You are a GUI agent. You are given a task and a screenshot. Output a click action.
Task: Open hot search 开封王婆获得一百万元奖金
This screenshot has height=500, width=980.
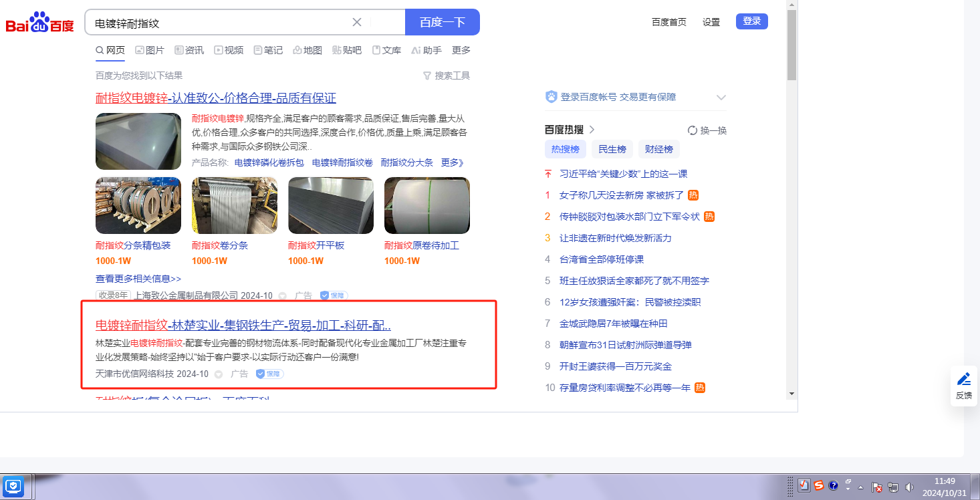point(616,366)
